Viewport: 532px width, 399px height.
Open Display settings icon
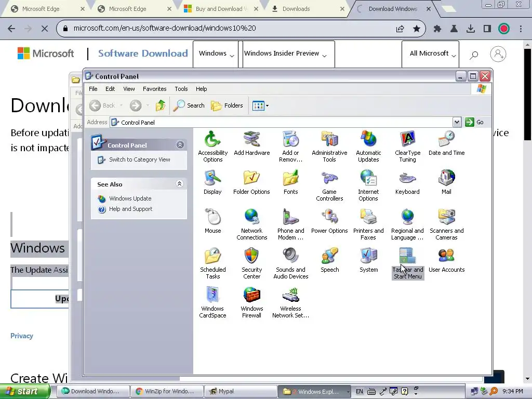coord(212,182)
